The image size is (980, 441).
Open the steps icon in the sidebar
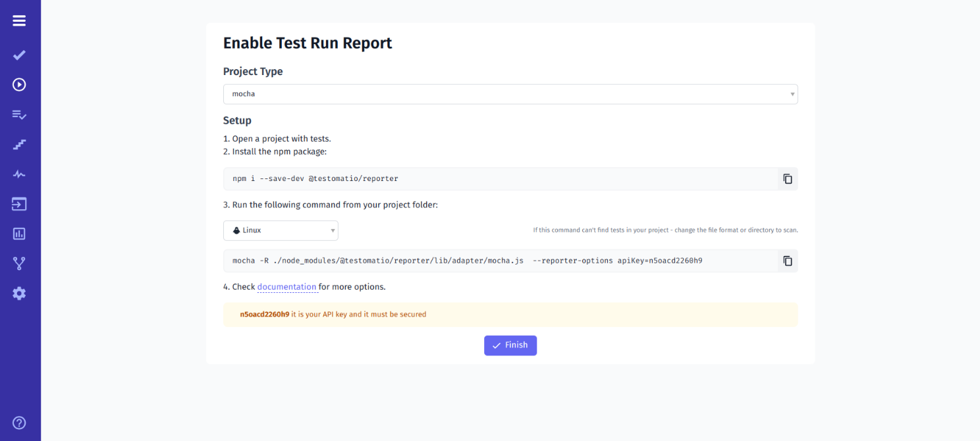click(x=19, y=144)
